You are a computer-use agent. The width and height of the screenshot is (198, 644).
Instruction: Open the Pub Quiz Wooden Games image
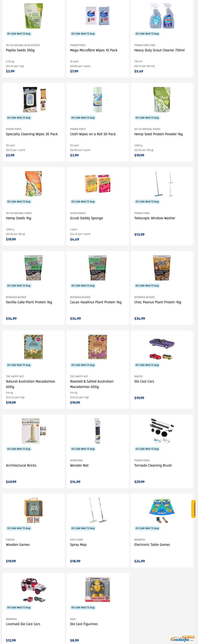click(x=33, y=510)
